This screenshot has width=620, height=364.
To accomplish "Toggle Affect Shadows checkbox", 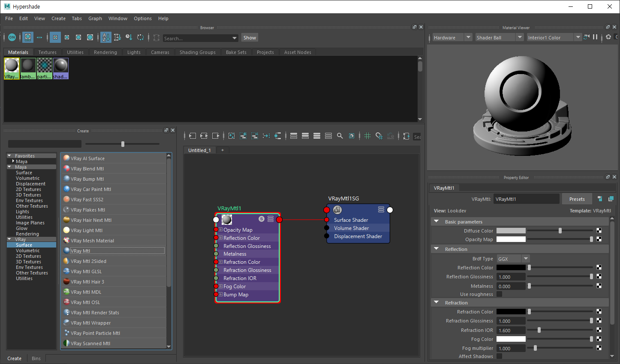I will coord(499,356).
